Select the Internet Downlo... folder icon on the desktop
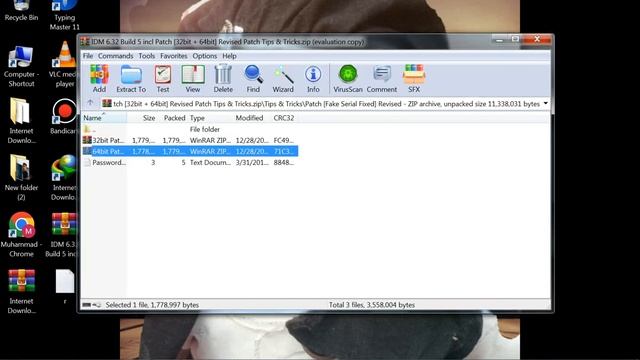640x360 pixels. point(21,121)
